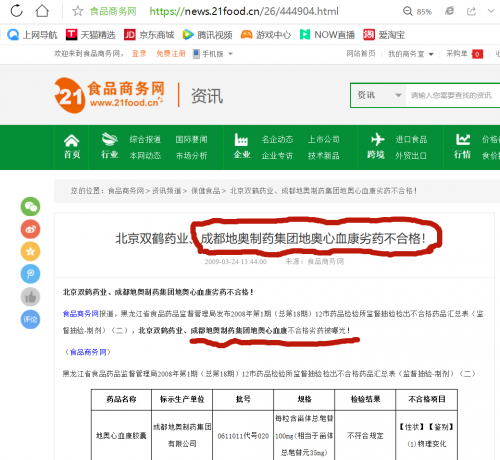Screen dimensions: 500x460
Task: Open the 国际要闻 menu item
Action: coord(191,139)
